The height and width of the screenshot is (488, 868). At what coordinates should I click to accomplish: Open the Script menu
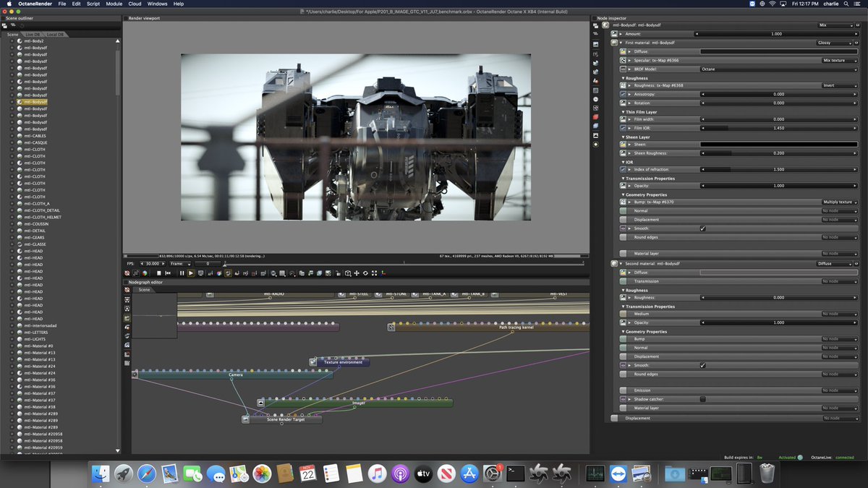93,4
